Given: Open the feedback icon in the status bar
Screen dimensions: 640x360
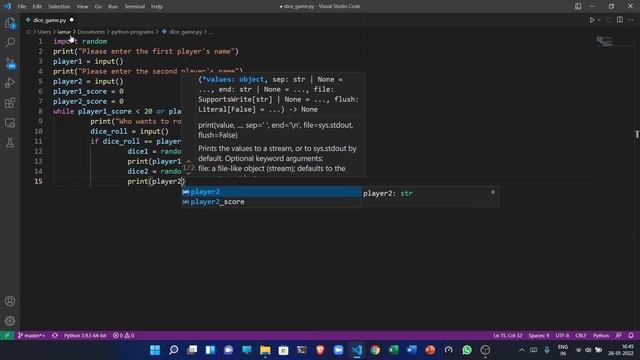Looking at the screenshot, I should tap(619, 336).
